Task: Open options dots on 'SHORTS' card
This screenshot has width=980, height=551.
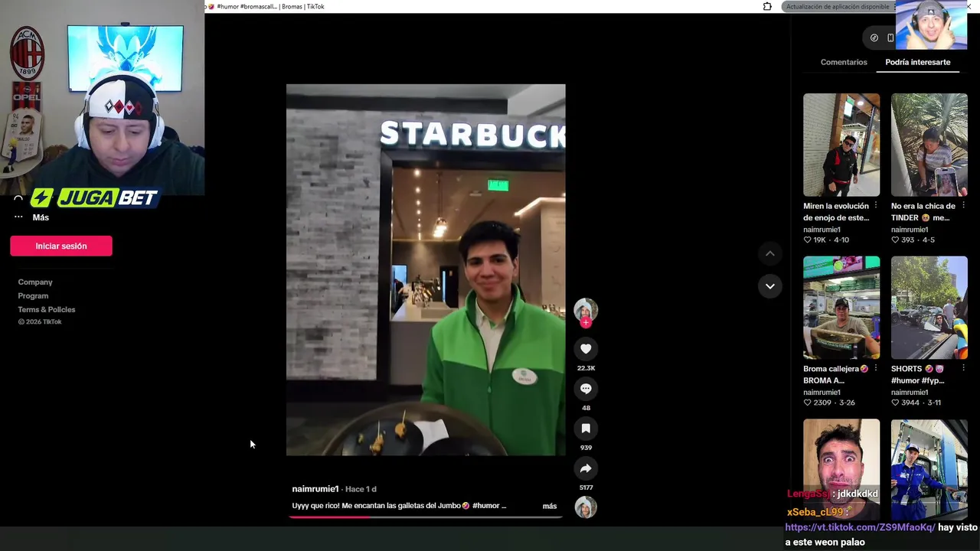Action: coord(963,369)
